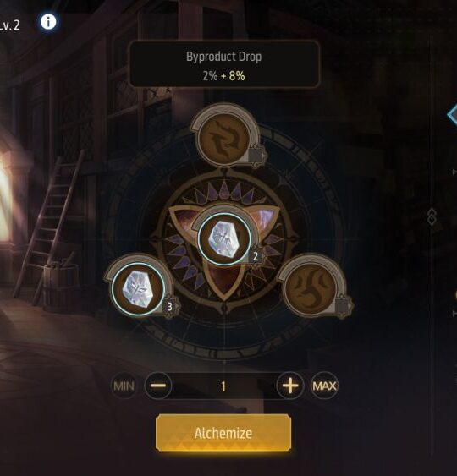The height and width of the screenshot is (476, 457).
Task: Increase quantity with the plus button
Action: (x=290, y=386)
